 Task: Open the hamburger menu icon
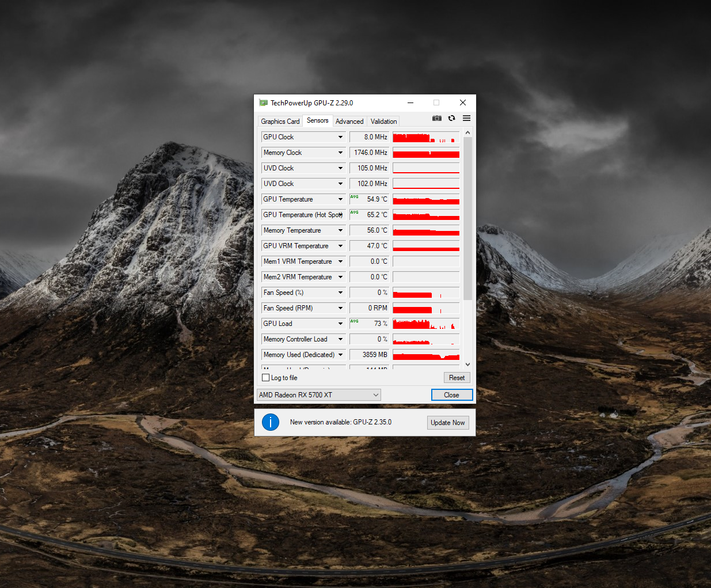tap(467, 118)
